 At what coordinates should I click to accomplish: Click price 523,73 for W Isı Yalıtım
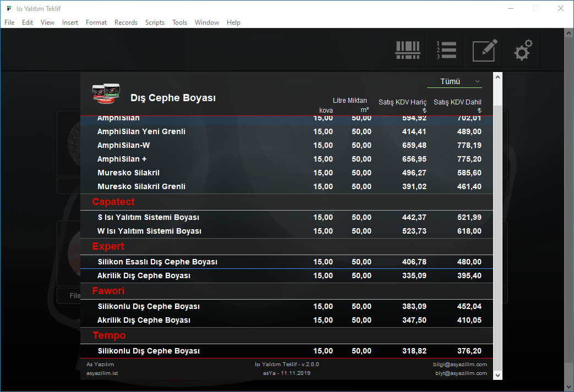point(414,231)
